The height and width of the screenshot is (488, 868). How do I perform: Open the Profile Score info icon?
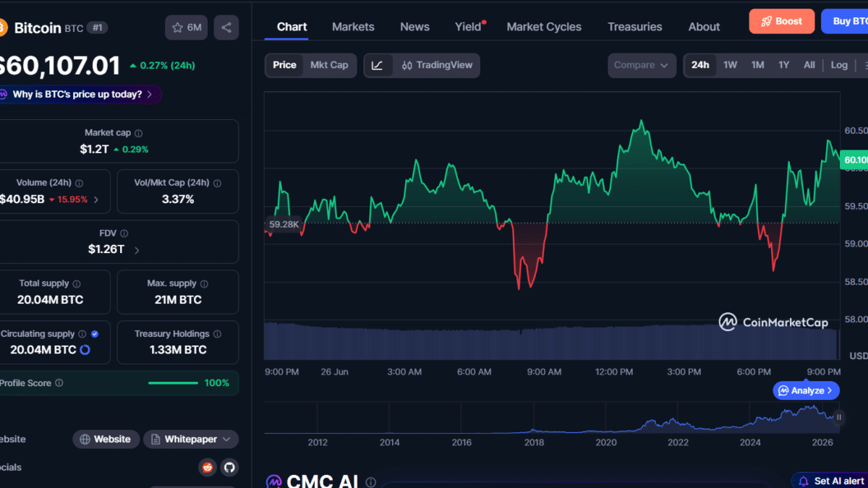pos(59,383)
